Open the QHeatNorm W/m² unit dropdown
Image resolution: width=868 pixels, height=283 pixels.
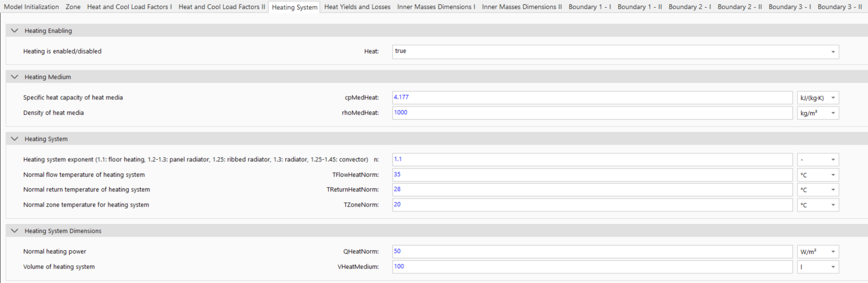point(818,251)
